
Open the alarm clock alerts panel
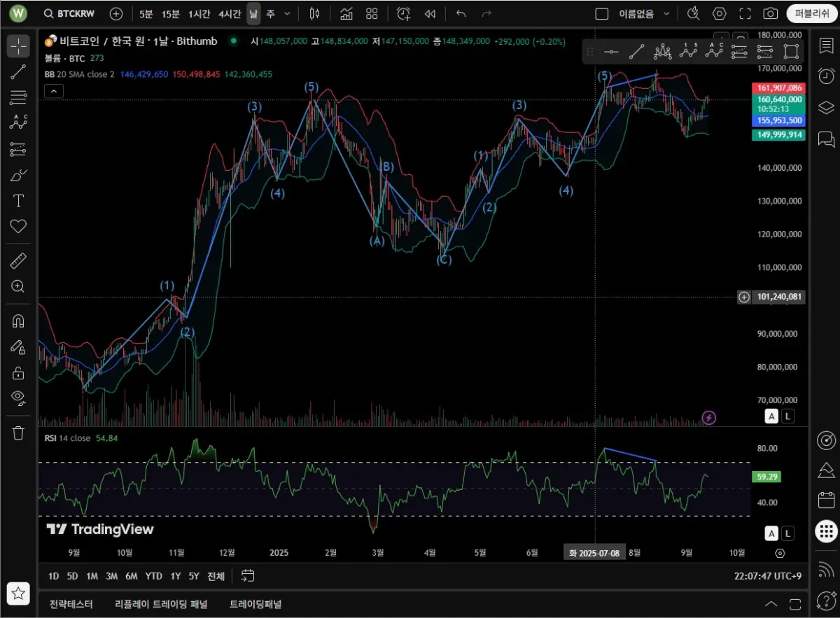point(826,76)
